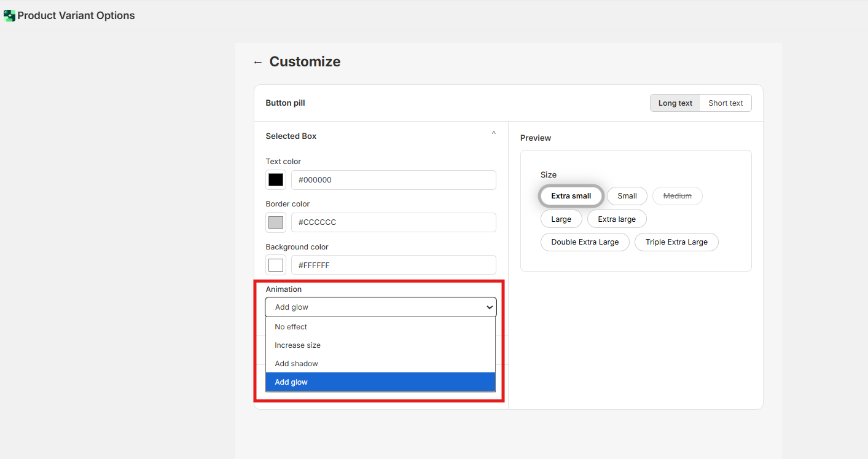868x459 pixels.
Task: Select the Triple Extra Large pill
Action: coord(676,242)
